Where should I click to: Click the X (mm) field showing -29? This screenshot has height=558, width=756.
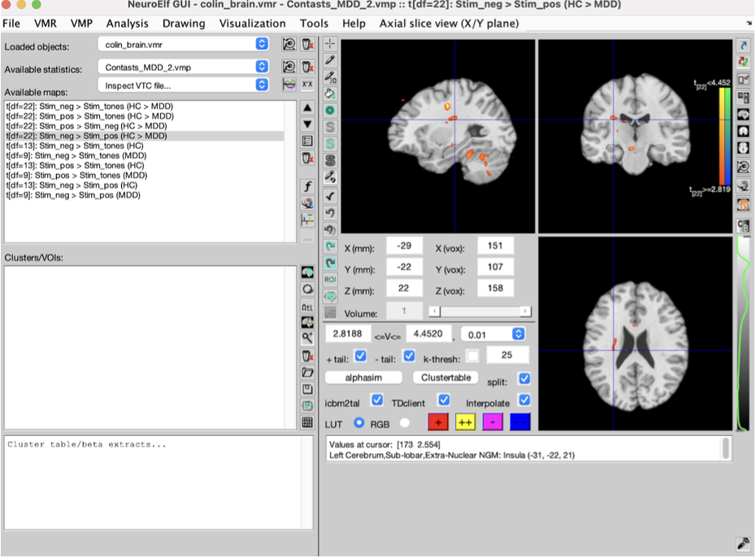404,246
